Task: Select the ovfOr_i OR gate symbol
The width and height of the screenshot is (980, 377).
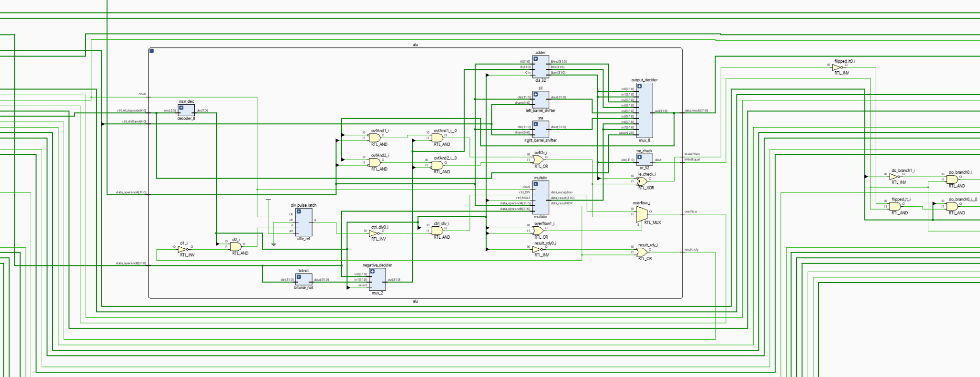Action: (x=538, y=159)
